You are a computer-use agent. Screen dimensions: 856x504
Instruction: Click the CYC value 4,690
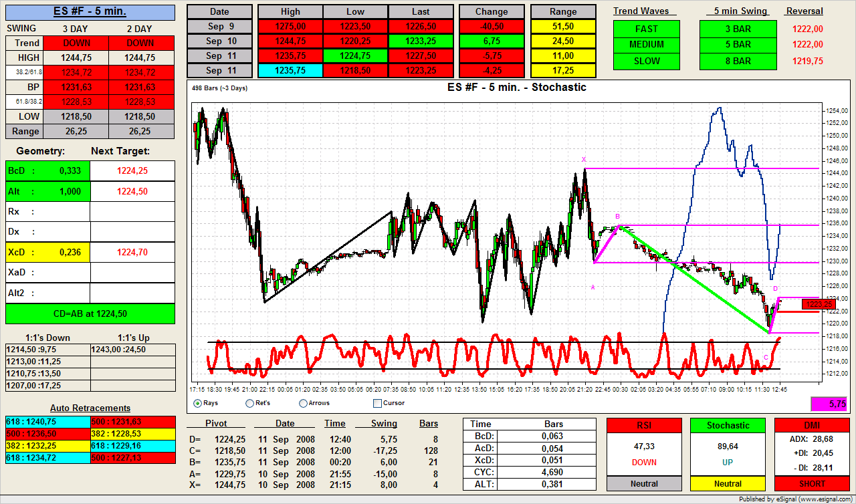548,473
